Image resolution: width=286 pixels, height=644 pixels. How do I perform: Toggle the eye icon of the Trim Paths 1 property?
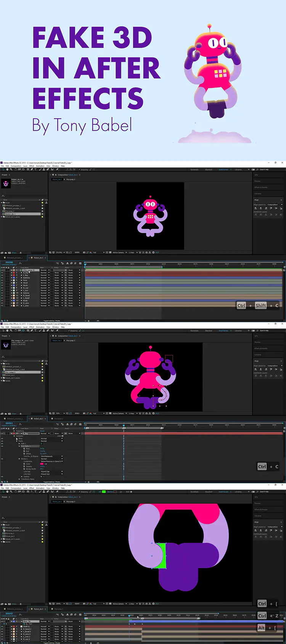pos(2,446)
